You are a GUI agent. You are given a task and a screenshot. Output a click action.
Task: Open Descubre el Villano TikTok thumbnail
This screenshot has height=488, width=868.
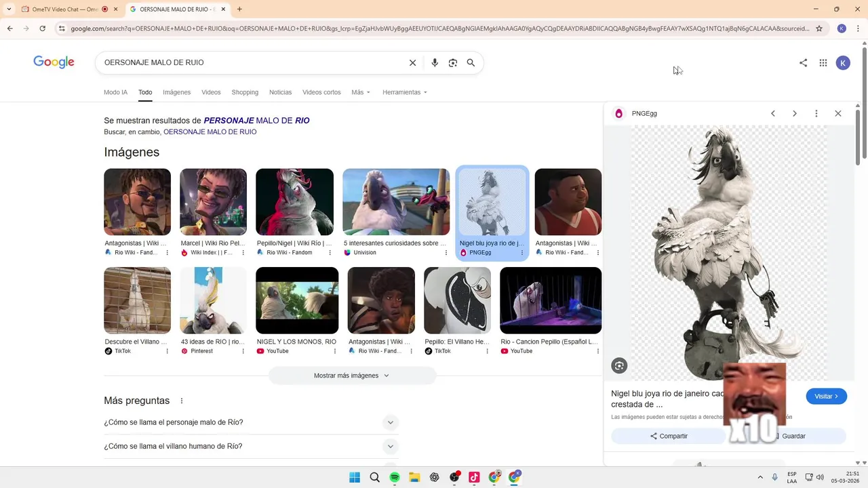pos(137,300)
